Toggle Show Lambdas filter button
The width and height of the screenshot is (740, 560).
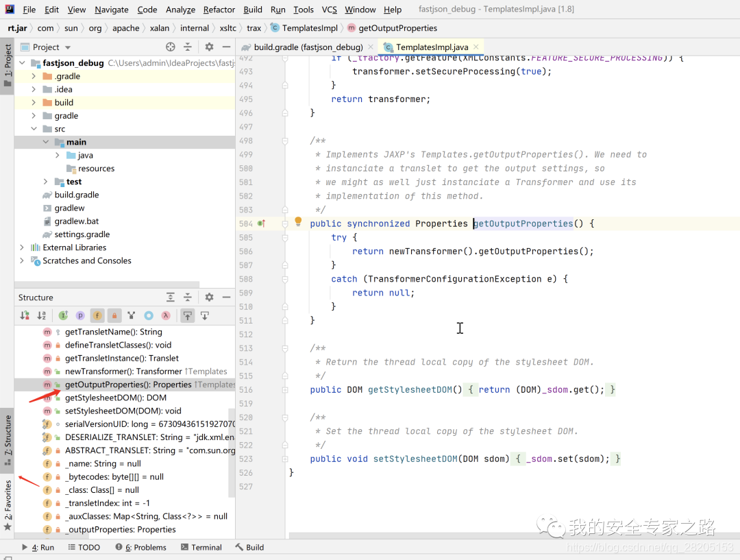166,315
